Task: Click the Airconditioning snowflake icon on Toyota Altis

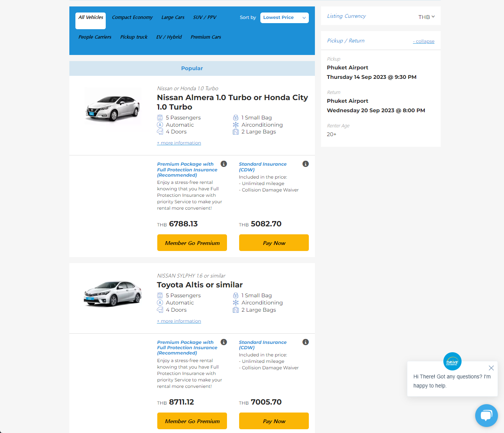Action: (236, 303)
